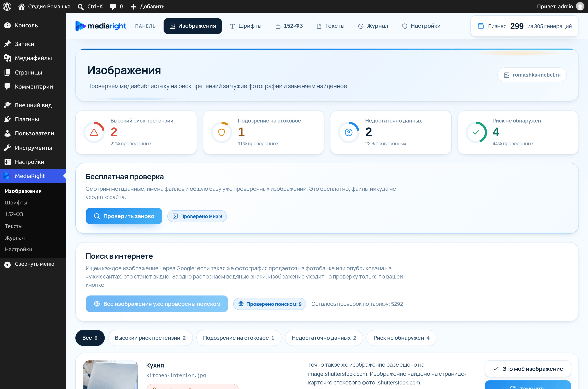Click the green checkmark no-risk icon
588x389 pixels.
[476, 132]
